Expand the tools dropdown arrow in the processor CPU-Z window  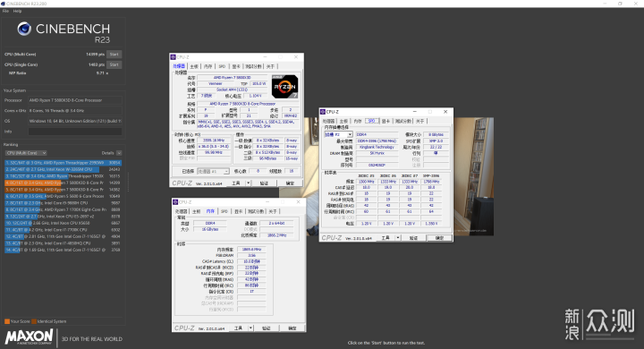click(x=248, y=183)
